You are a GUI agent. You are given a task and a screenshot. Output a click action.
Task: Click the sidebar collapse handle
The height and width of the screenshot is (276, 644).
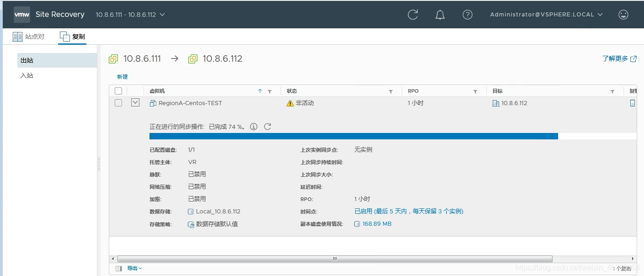pos(99,164)
